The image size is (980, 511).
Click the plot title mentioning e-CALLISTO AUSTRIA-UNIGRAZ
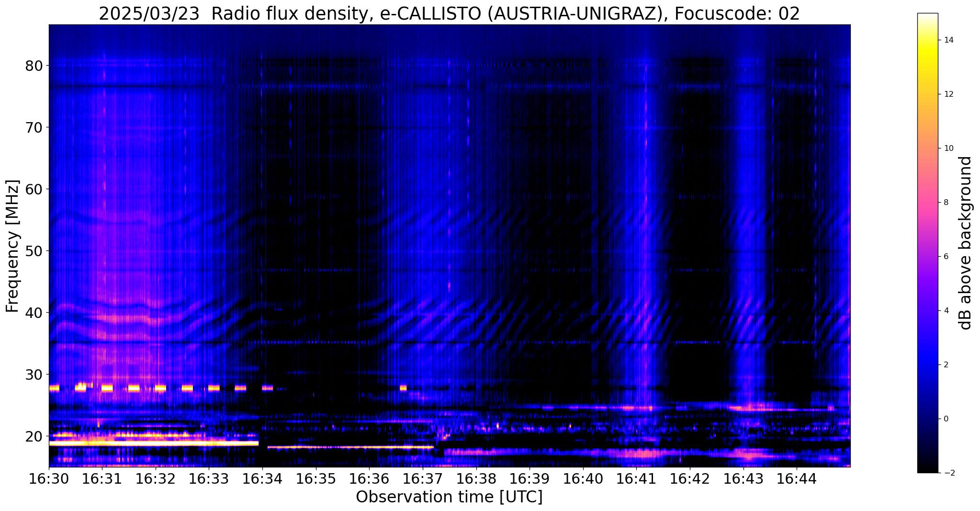(449, 14)
